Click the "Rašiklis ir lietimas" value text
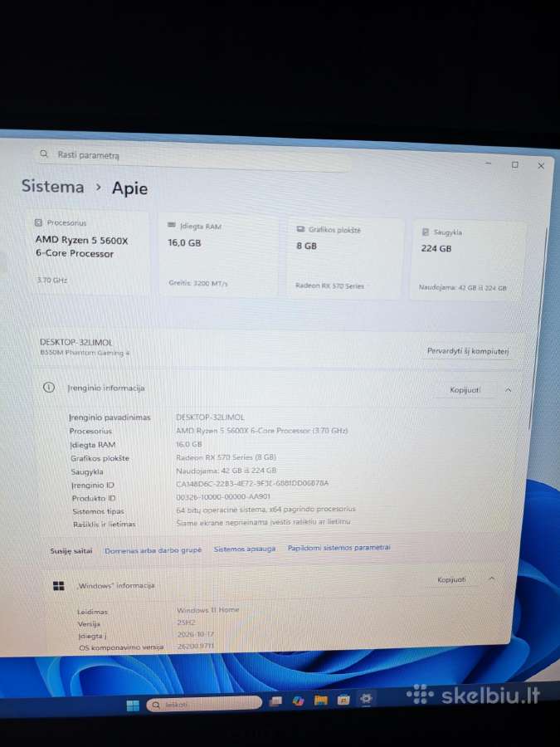The image size is (560, 747). [x=263, y=522]
